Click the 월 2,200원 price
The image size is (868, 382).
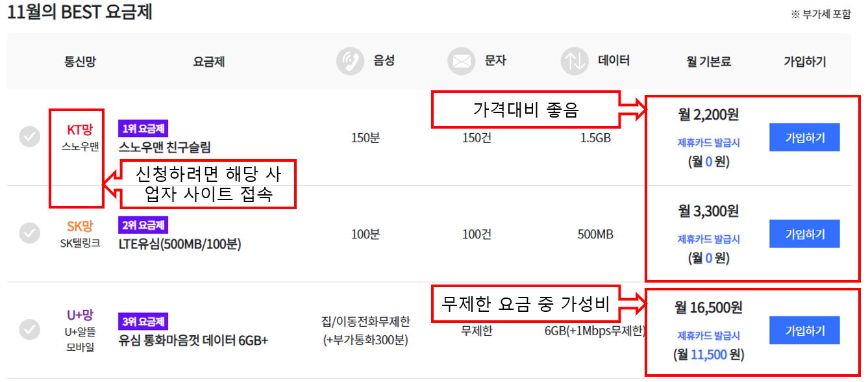click(x=709, y=115)
